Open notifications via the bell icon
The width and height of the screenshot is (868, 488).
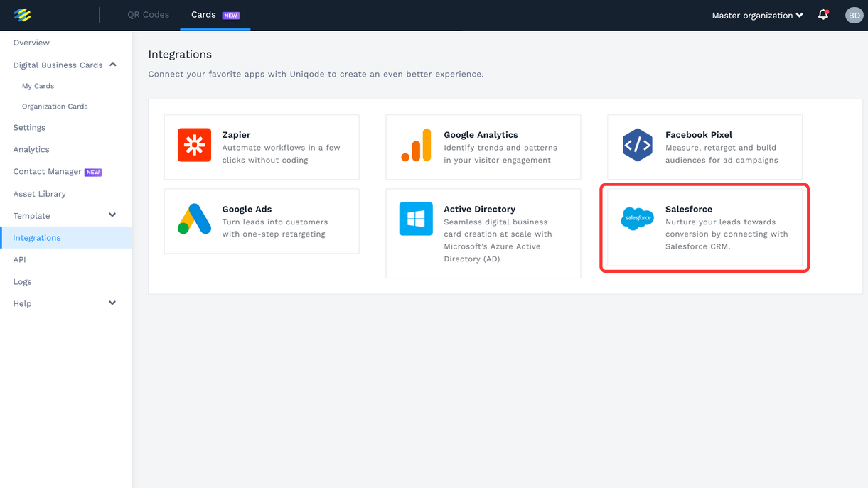point(823,14)
